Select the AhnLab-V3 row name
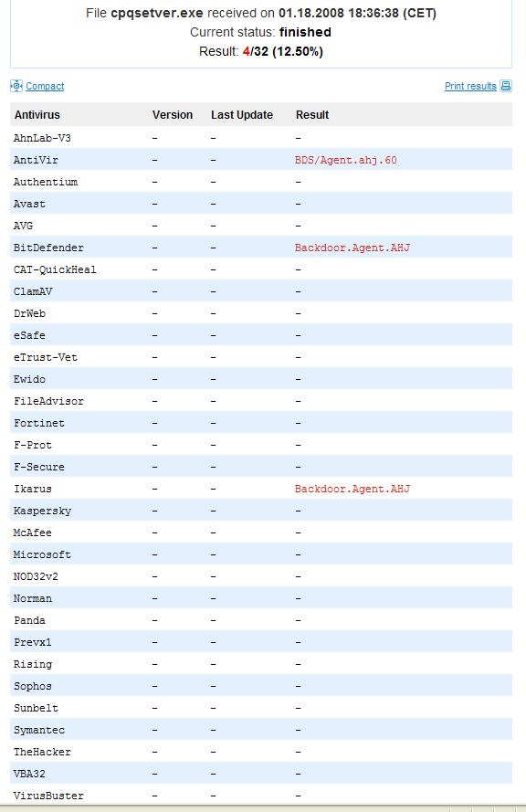Image resolution: width=526 pixels, height=812 pixels. [x=42, y=138]
